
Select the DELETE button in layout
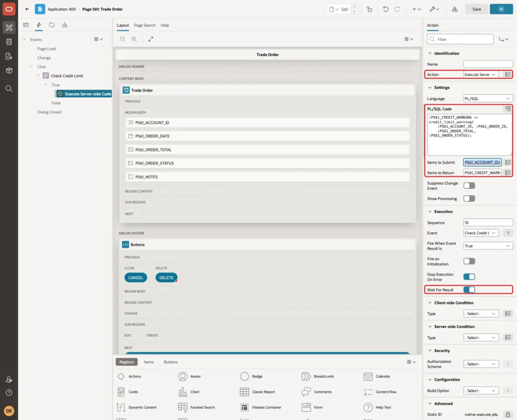pos(166,278)
